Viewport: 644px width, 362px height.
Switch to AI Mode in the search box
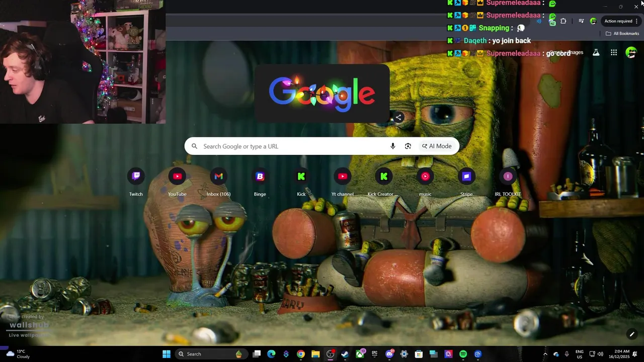[x=437, y=146]
